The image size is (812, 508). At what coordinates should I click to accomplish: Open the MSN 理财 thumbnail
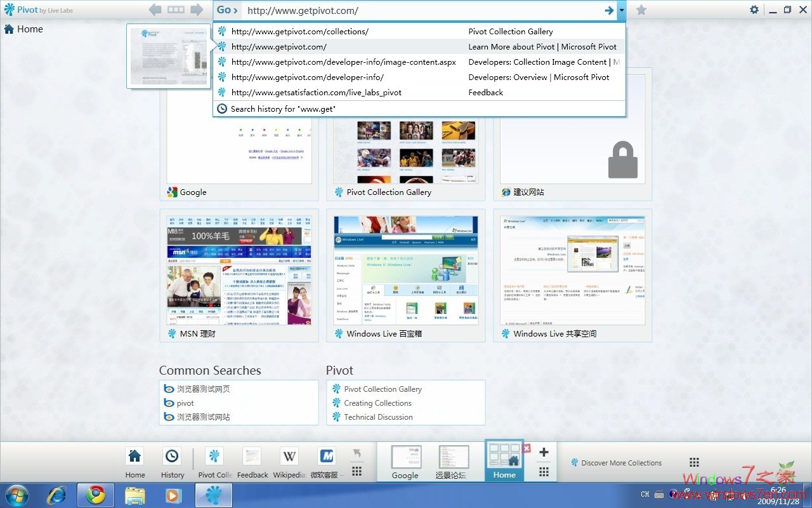click(x=239, y=276)
